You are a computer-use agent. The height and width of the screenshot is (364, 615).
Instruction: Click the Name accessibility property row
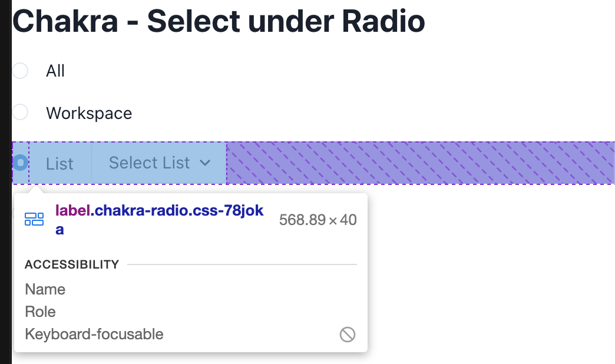tap(45, 289)
